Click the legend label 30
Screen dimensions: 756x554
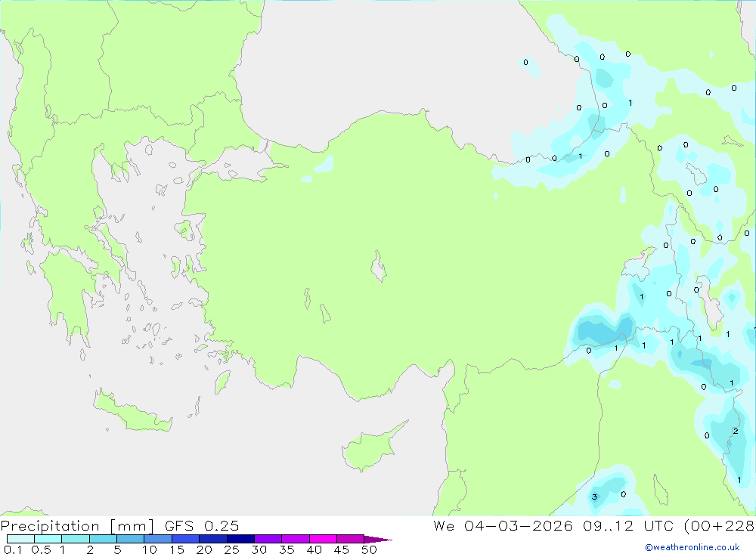[x=259, y=549]
